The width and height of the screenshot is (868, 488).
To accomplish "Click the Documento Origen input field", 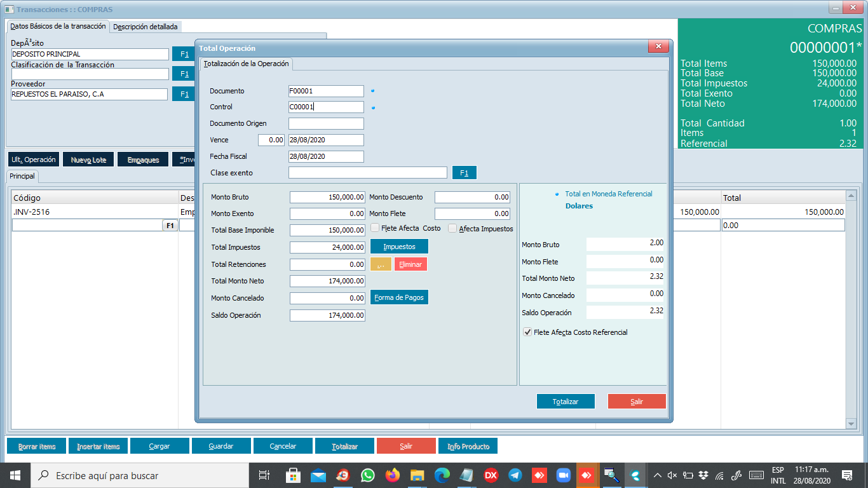I will coord(326,123).
